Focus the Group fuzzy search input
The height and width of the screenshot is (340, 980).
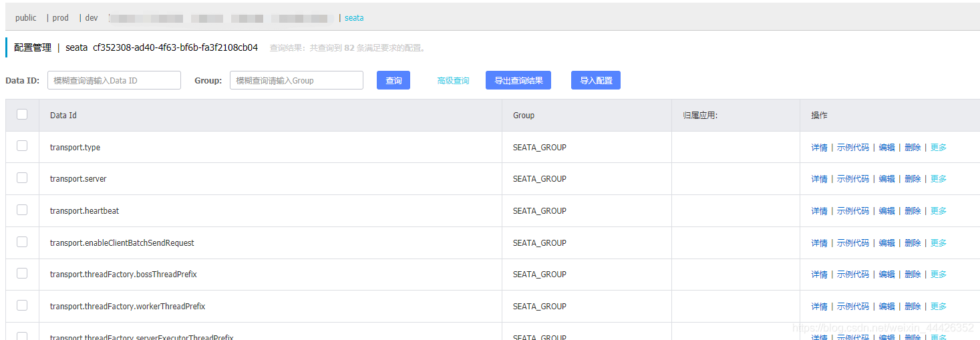(x=297, y=80)
